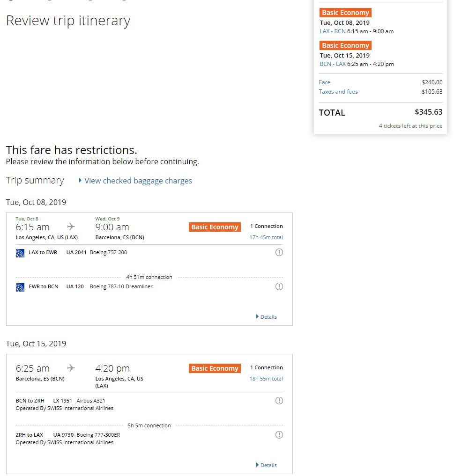This screenshot has height=476, width=454.
Task: Click Basic Economy badge in outbound card
Action: pos(215,227)
